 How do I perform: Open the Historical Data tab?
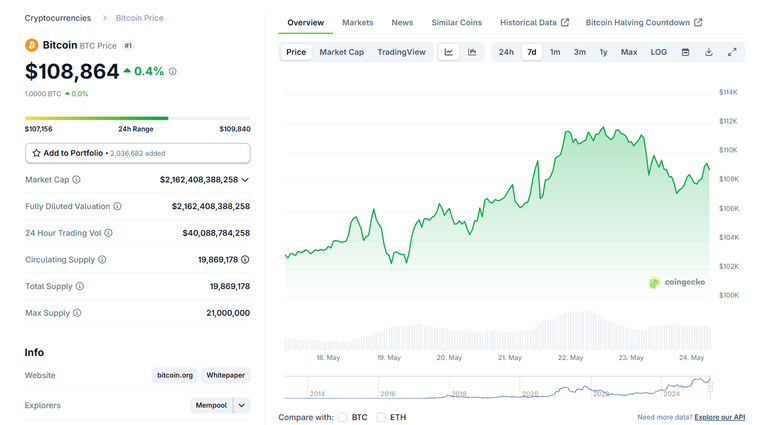tap(534, 23)
